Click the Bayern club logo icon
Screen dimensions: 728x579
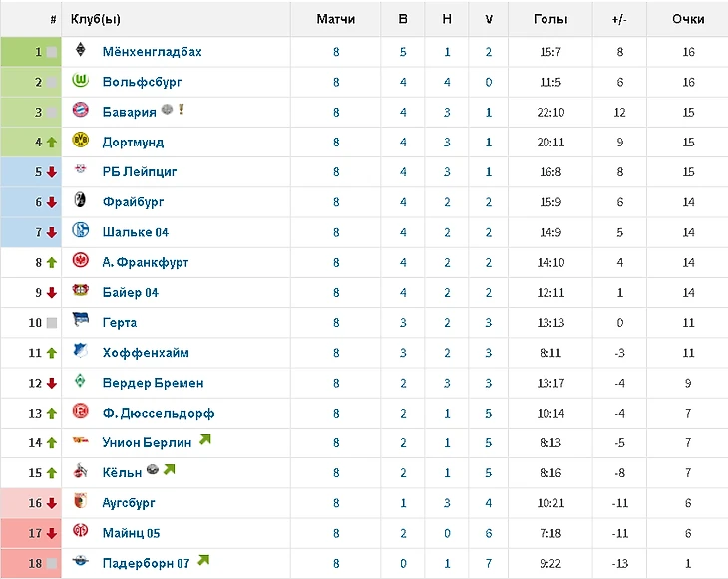click(82, 111)
